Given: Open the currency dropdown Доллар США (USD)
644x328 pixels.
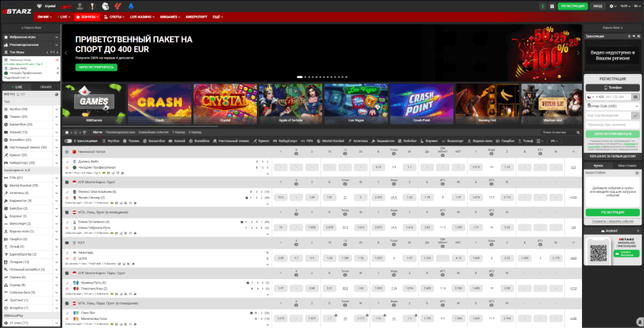Looking at the screenshot, I should (x=613, y=105).
